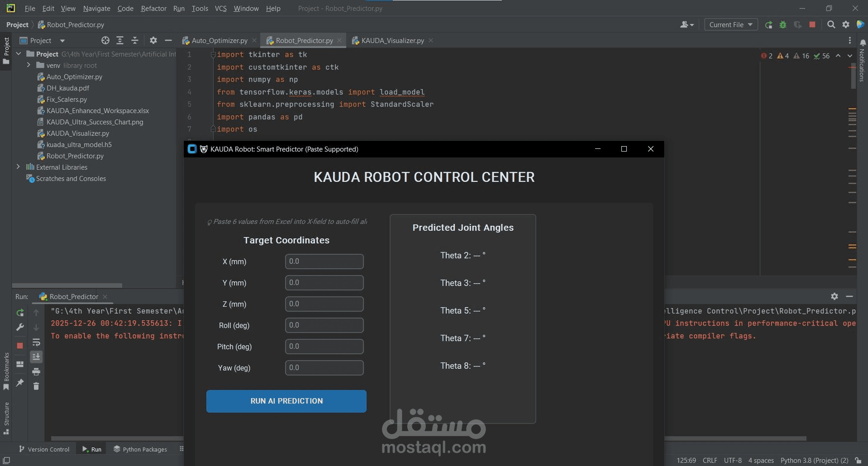Go to previous highlighted error arrow
Screen dimensions: 868x466
coord(838,56)
